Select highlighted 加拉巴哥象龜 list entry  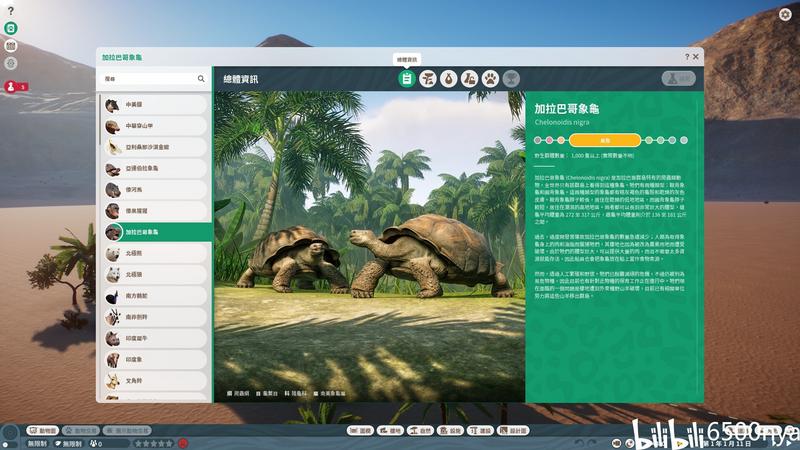(158, 232)
